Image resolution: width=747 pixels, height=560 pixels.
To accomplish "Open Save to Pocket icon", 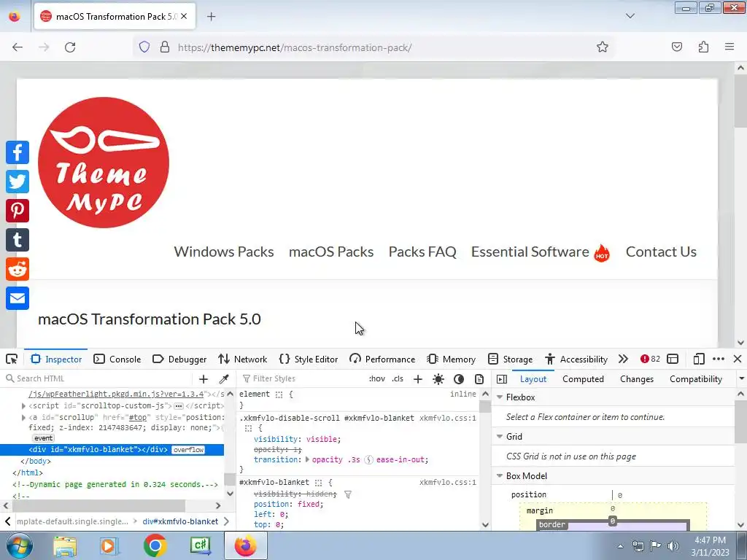I will coord(676,47).
